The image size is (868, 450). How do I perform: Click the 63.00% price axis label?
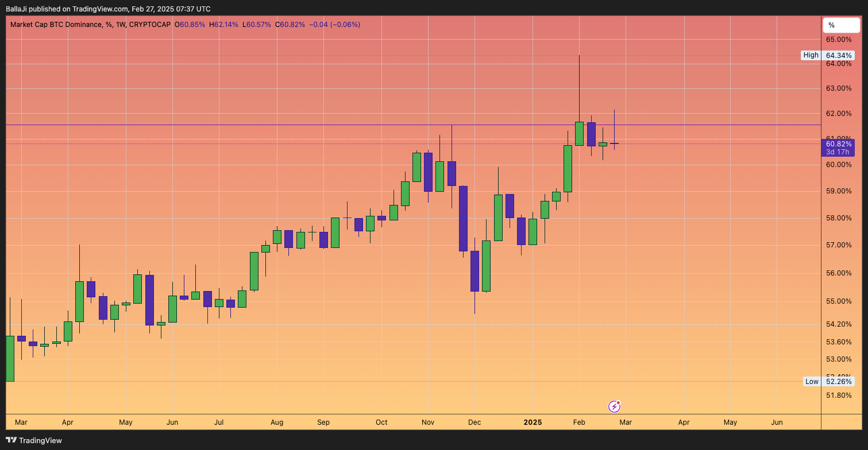click(x=839, y=88)
